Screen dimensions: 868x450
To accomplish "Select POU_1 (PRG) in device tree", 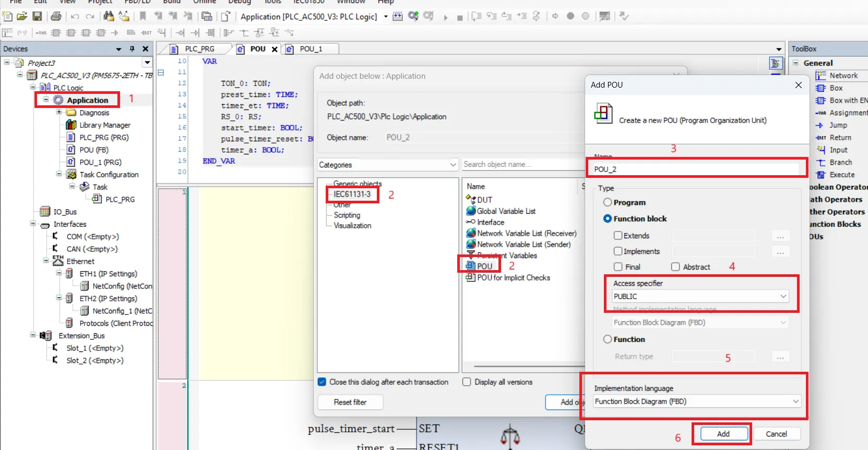I will coord(100,162).
